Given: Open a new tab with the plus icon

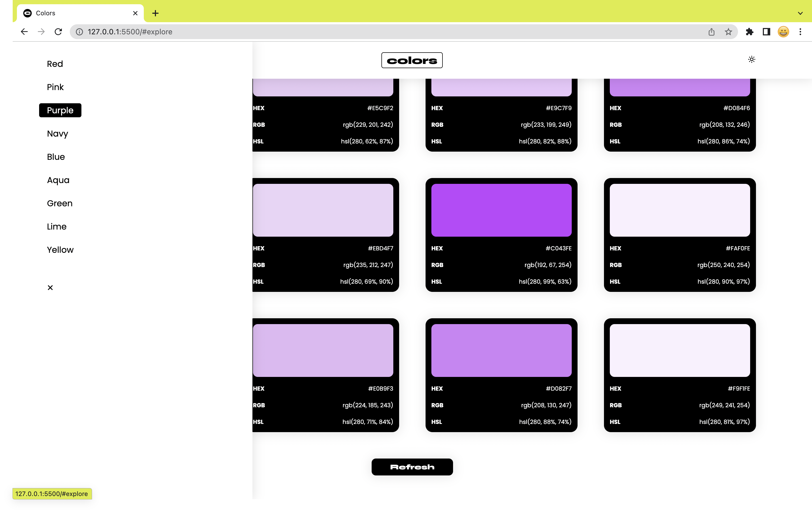Looking at the screenshot, I should pyautogui.click(x=155, y=13).
